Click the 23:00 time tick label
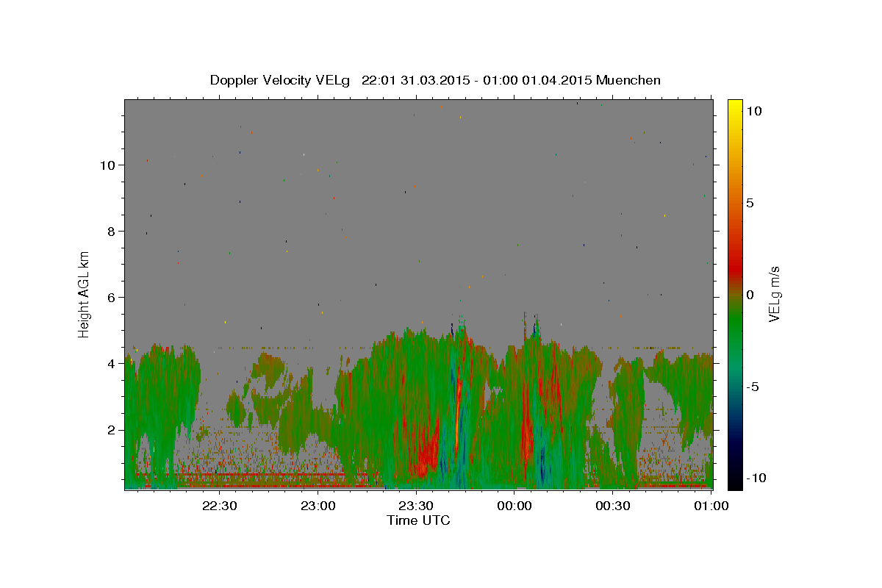This screenshot has height=588, width=882. point(318,506)
